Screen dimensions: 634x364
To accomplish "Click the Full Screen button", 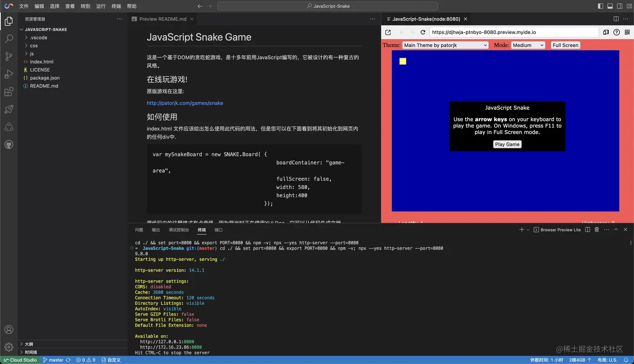I will pyautogui.click(x=565, y=45).
